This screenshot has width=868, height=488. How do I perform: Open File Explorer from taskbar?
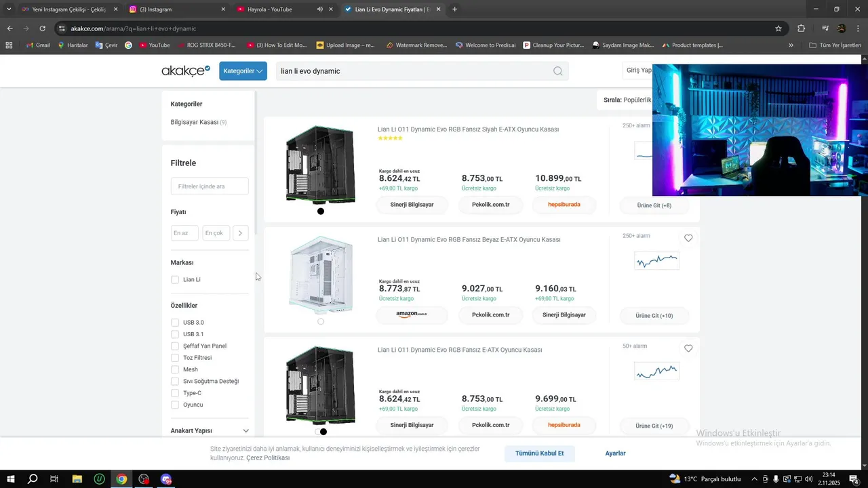[77, 479]
